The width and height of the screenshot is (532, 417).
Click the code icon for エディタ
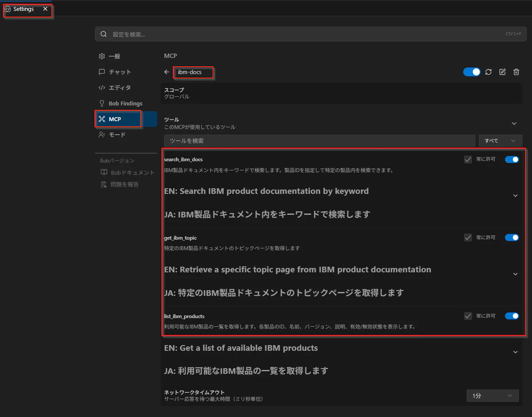[x=102, y=88]
